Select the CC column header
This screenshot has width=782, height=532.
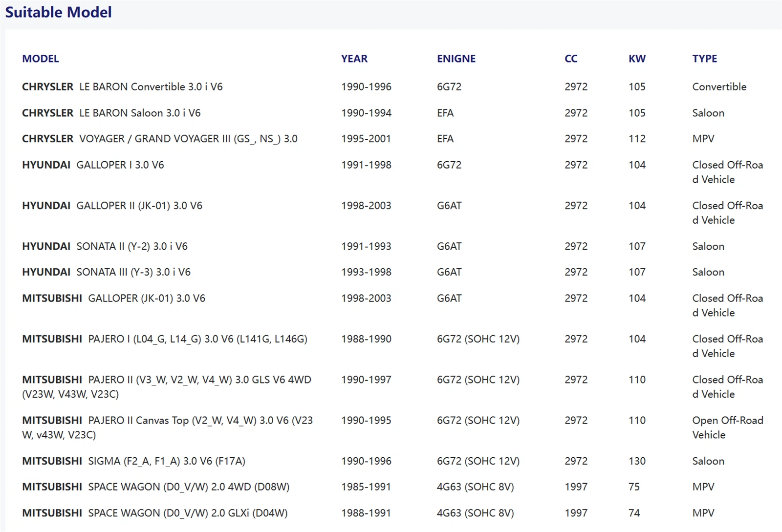click(x=571, y=59)
